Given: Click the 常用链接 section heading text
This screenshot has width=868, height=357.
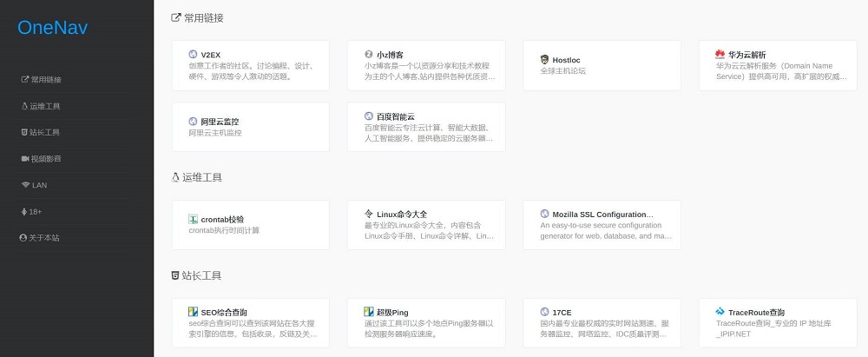Looking at the screenshot, I should coord(204,17).
